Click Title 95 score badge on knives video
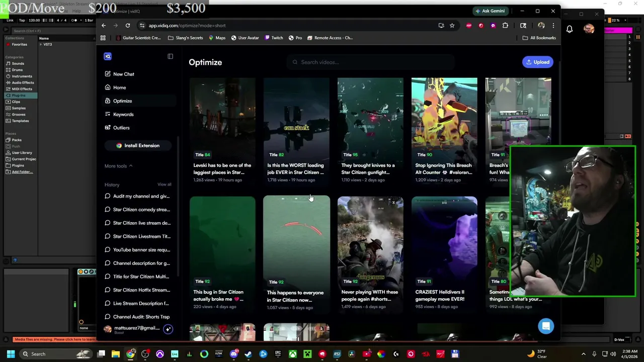Image resolution: width=644 pixels, height=362 pixels. (x=350, y=155)
